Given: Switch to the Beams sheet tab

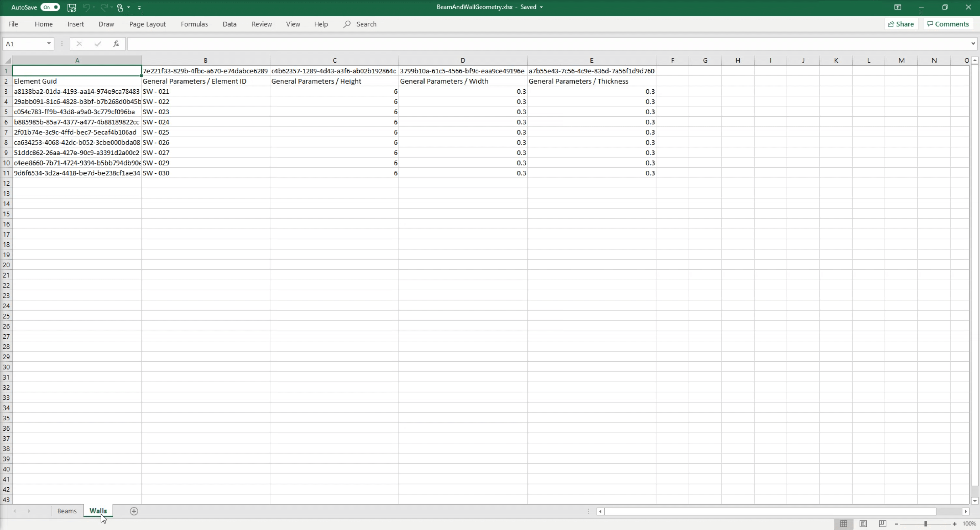Looking at the screenshot, I should pos(67,511).
